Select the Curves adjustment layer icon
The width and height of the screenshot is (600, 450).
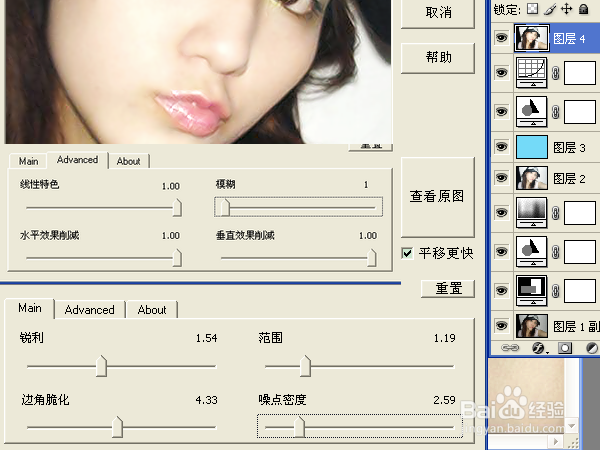pyautogui.click(x=531, y=72)
